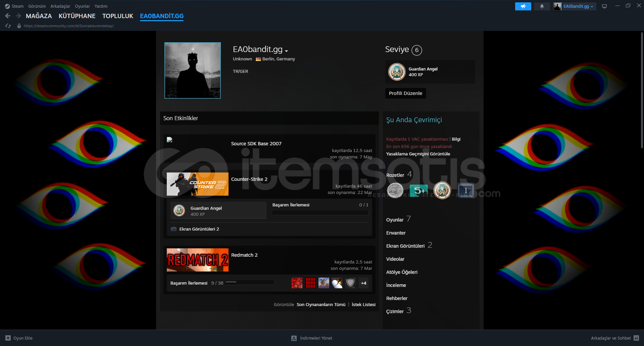
Task: Open the İstek Listesi link
Action: (363, 305)
